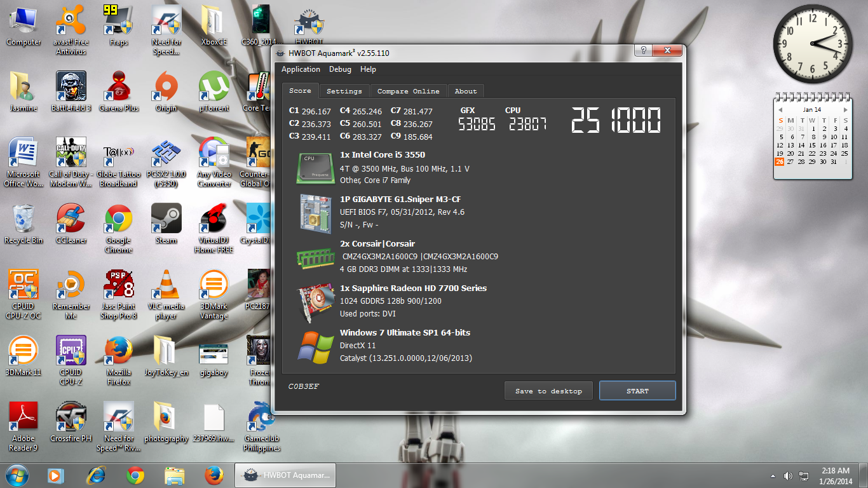The width and height of the screenshot is (868, 488).
Task: Open the Application menu in Aquamark
Action: pyautogui.click(x=301, y=69)
